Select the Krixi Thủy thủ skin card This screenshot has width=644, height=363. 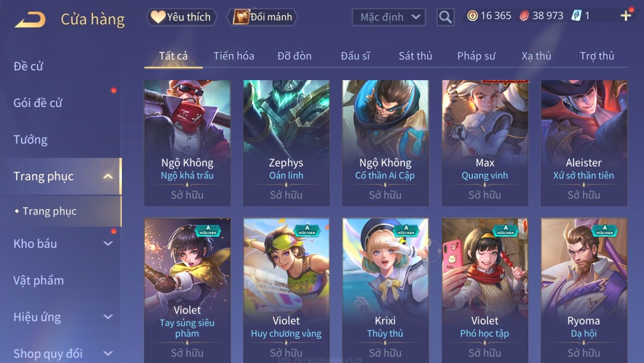point(385,290)
